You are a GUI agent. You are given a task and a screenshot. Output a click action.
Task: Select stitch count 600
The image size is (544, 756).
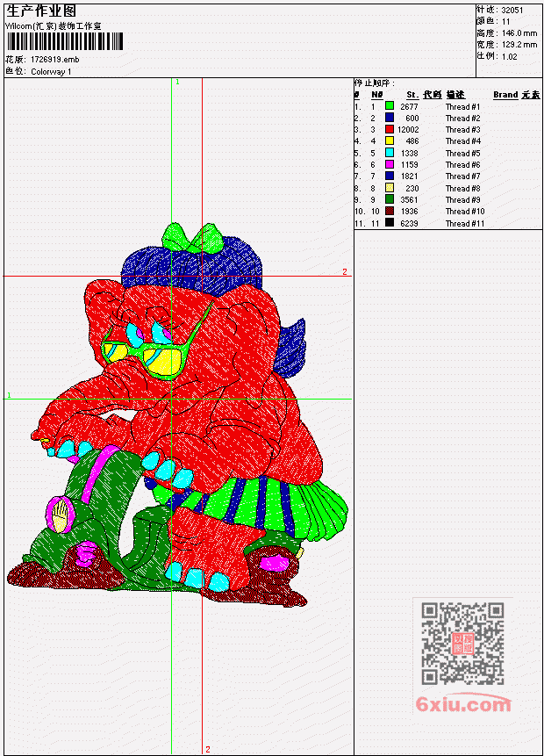412,119
